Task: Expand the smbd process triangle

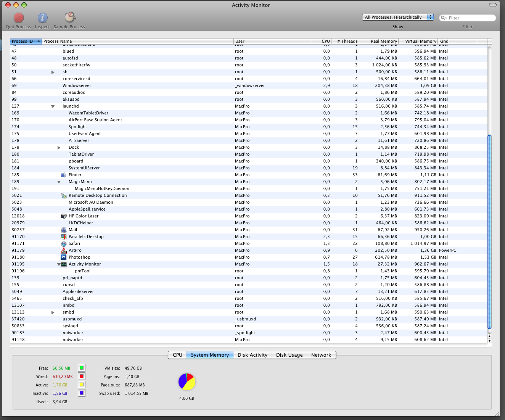Action: 53,312
